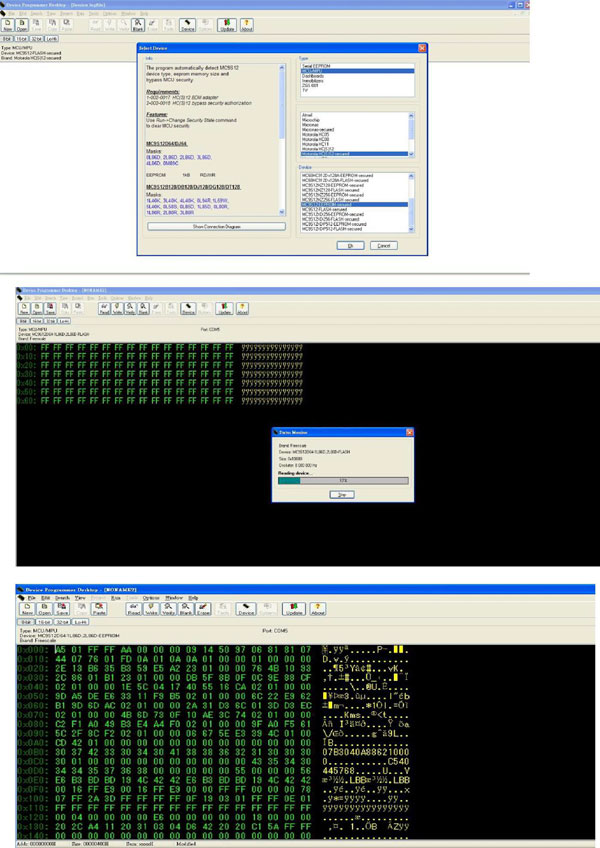This screenshot has width=600, height=848.
Task: Click the Erase toolbar icon in the EEPROM hex window
Action: click(203, 609)
